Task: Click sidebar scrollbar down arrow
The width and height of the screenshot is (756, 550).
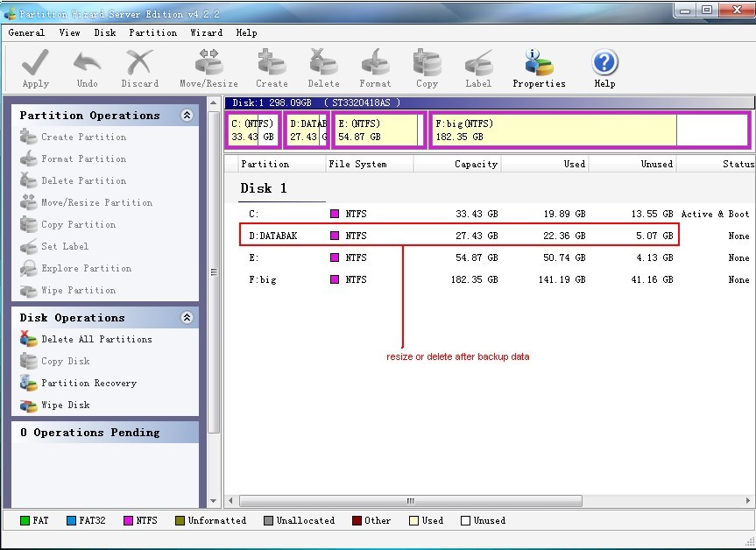Action: (x=214, y=501)
